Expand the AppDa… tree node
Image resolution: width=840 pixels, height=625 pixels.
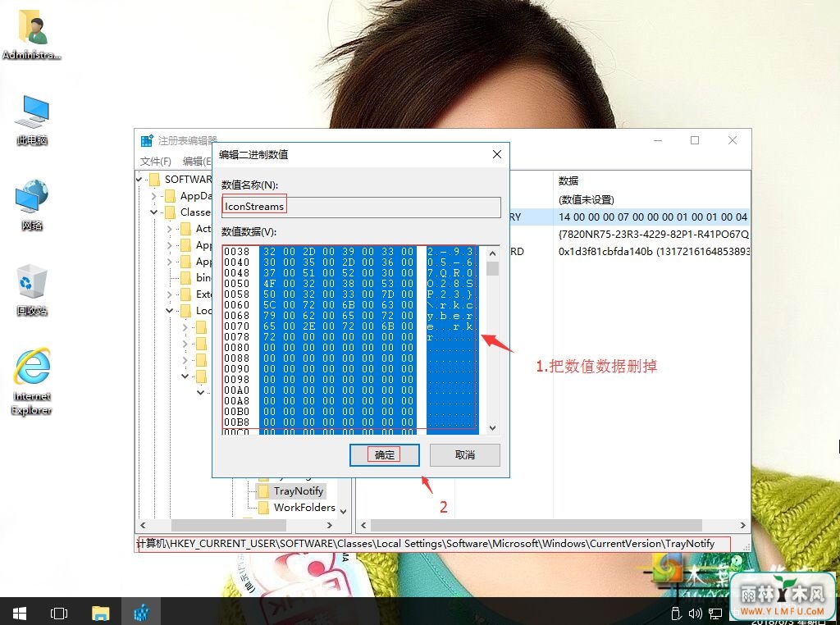[154, 196]
